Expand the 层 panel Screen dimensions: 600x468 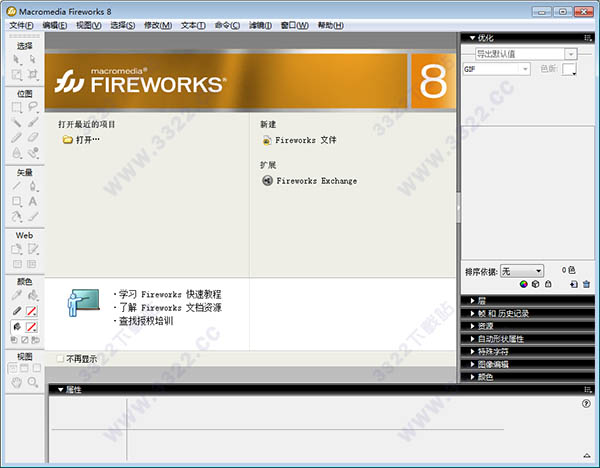point(528,300)
